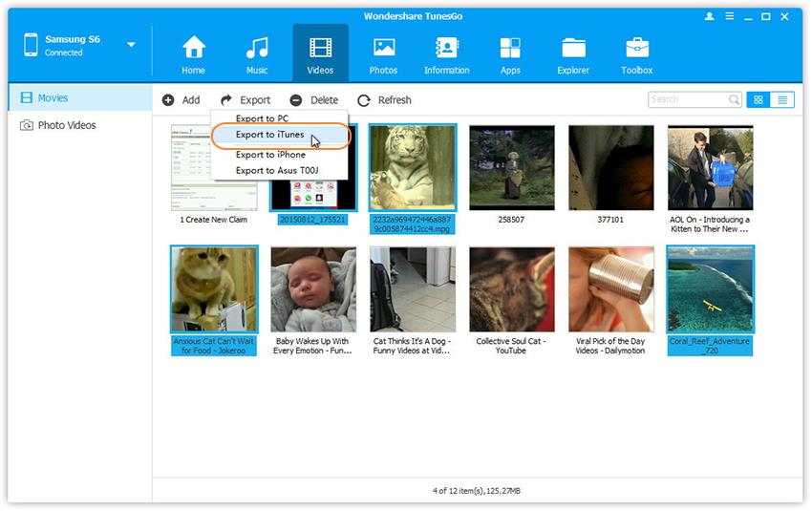Click the search magnifier icon
This screenshot has width=812, height=511.
pos(734,99)
